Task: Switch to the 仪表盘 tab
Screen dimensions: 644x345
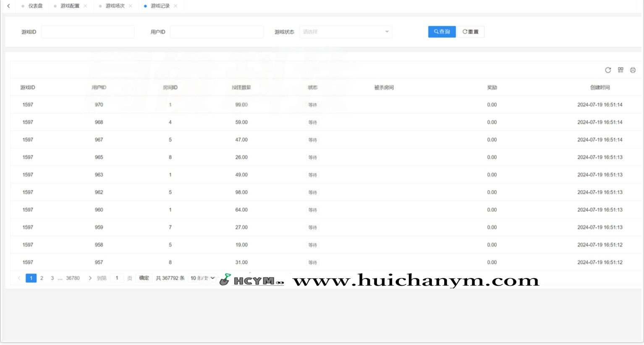Action: tap(35, 6)
